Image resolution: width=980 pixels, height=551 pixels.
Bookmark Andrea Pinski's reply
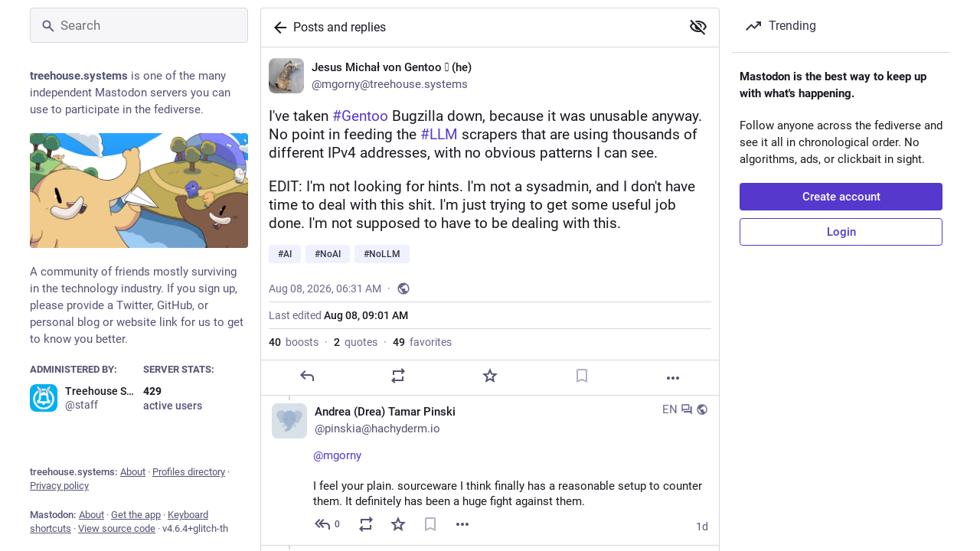point(430,524)
